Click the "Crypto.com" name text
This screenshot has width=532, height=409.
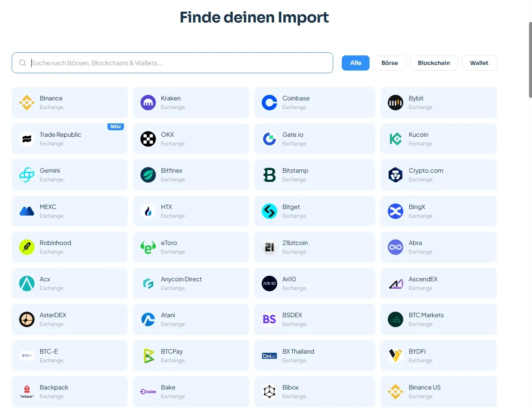pos(426,171)
